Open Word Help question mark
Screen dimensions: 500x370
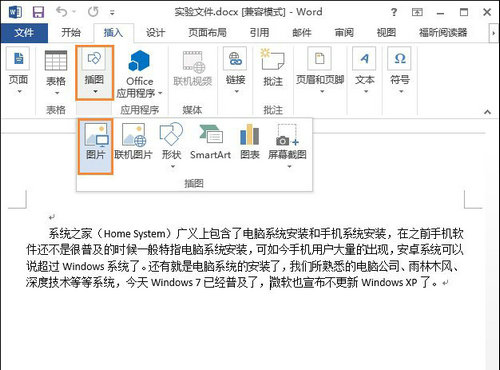point(394,13)
